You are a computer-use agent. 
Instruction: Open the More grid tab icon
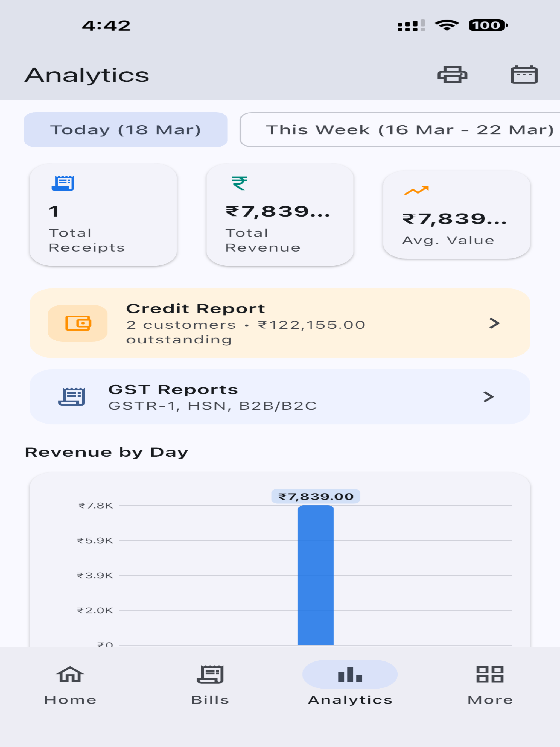490,674
